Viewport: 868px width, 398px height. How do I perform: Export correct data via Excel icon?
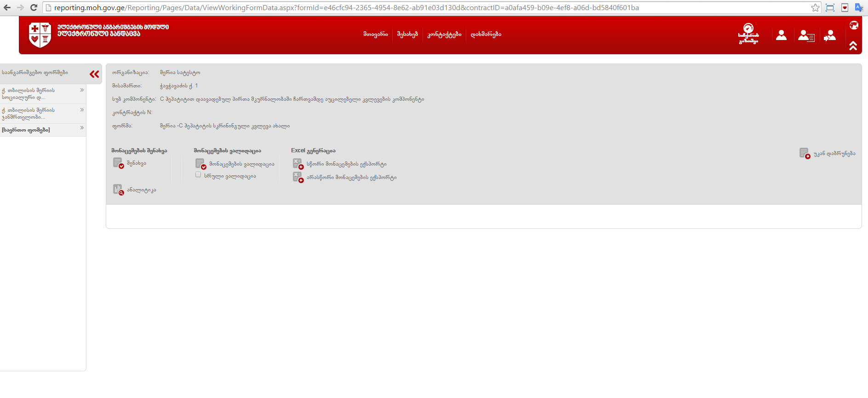point(298,164)
